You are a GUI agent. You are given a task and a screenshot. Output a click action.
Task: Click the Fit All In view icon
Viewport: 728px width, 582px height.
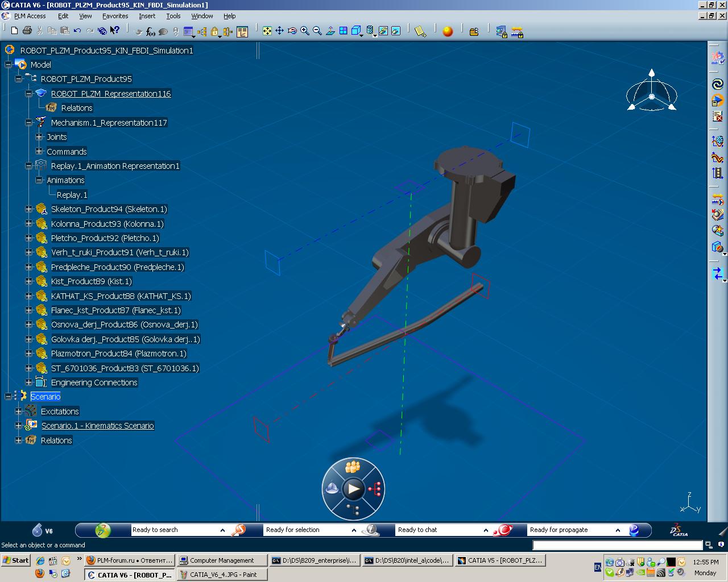(267, 31)
